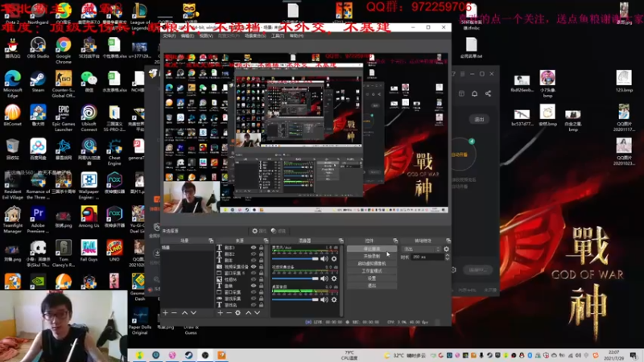
Task: Open 视频采集设备 mixer channel gear
Action: click(x=334, y=278)
